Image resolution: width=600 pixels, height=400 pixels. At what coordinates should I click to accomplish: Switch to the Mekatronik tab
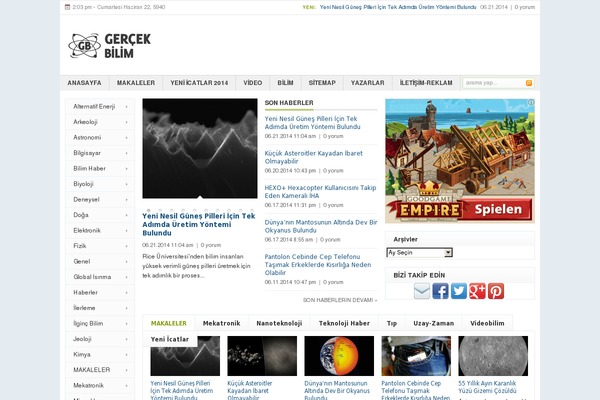(222, 323)
